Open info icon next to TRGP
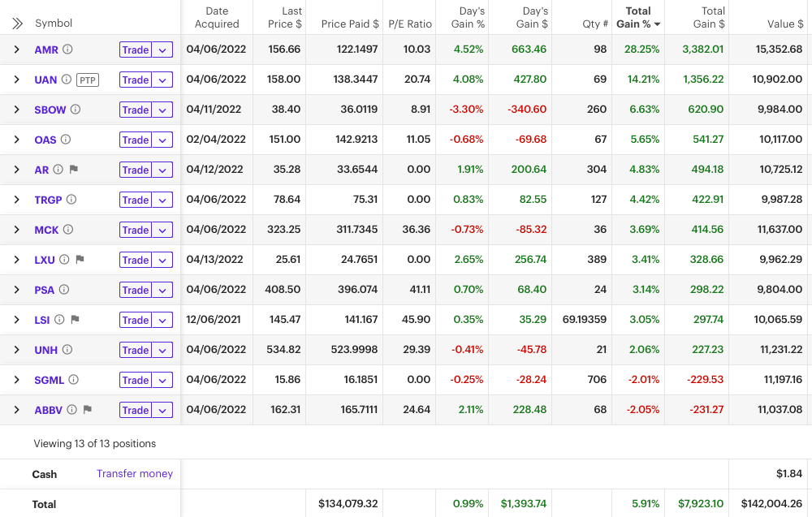The image size is (812, 517). click(x=71, y=199)
